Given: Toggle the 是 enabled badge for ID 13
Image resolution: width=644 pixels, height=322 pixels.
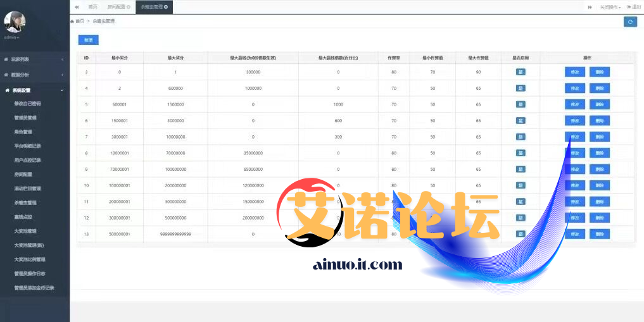Looking at the screenshot, I should point(521,234).
